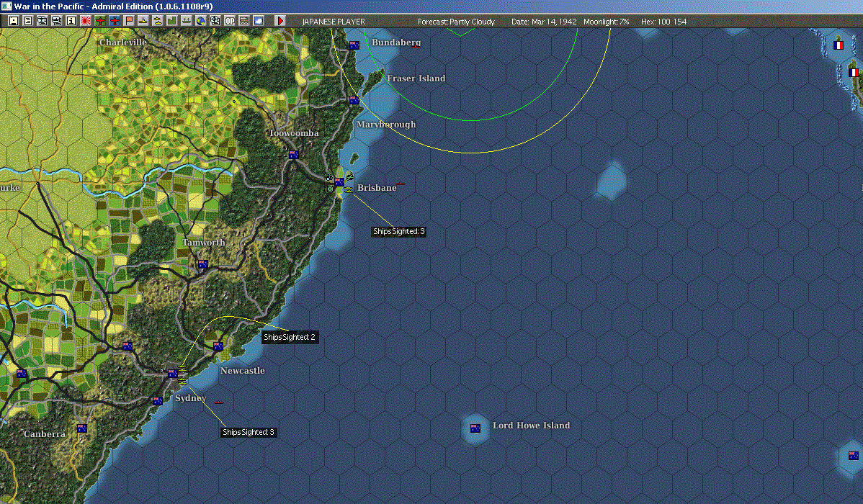Image resolution: width=863 pixels, height=504 pixels.
Task: Click the Bundaberg map label
Action: tap(396, 42)
